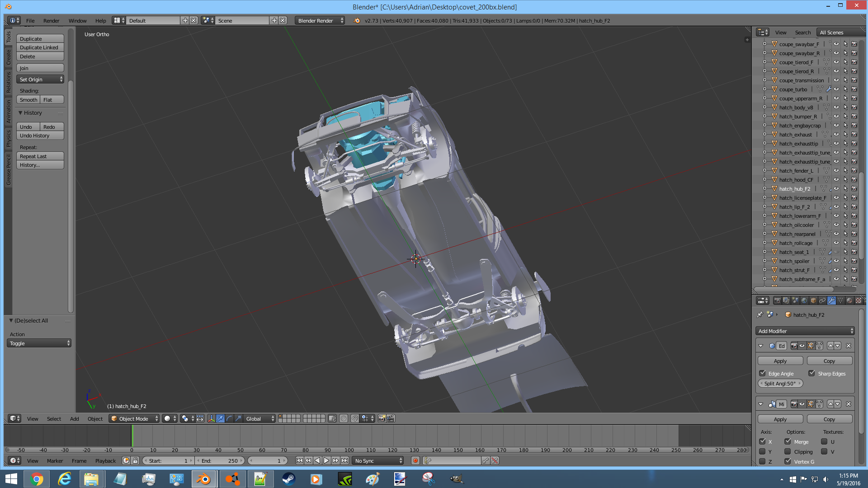
Task: Open the Add Modifier dropdown
Action: pos(805,331)
